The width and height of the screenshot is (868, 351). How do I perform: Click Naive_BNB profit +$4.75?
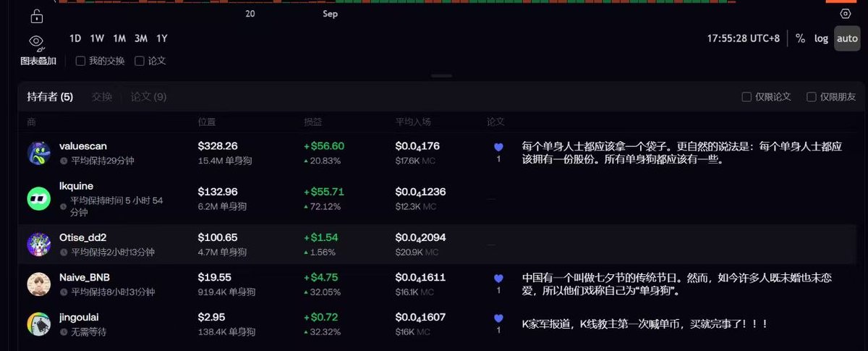[x=321, y=277]
